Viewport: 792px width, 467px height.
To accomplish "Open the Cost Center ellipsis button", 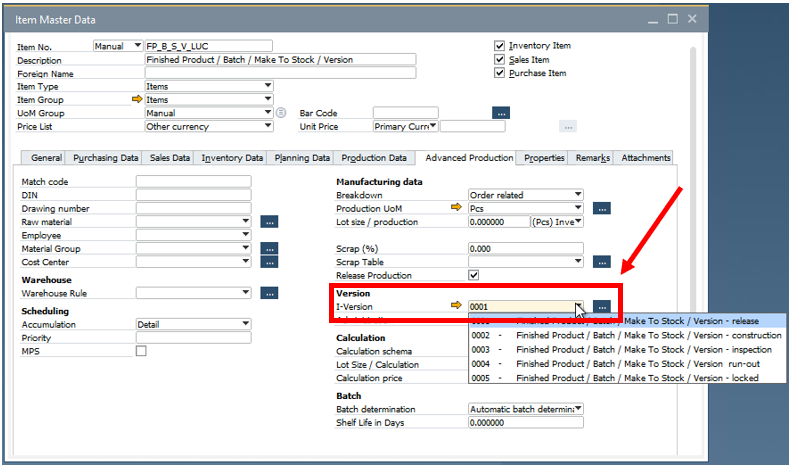I will pyautogui.click(x=269, y=262).
